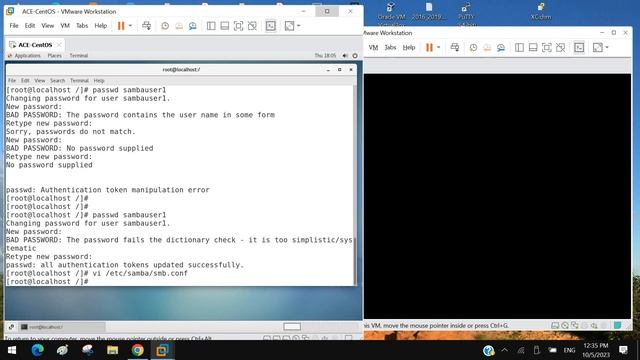The width and height of the screenshot is (640, 360).
Task: Switch to Unity in second VMware window
Action: pyautogui.click(x=561, y=47)
